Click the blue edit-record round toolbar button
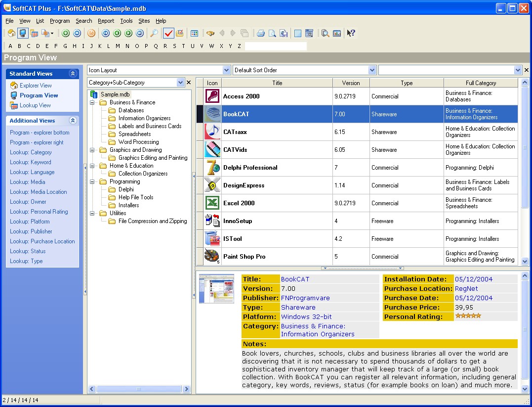Screen dimensions: 532x407 pos(77,33)
